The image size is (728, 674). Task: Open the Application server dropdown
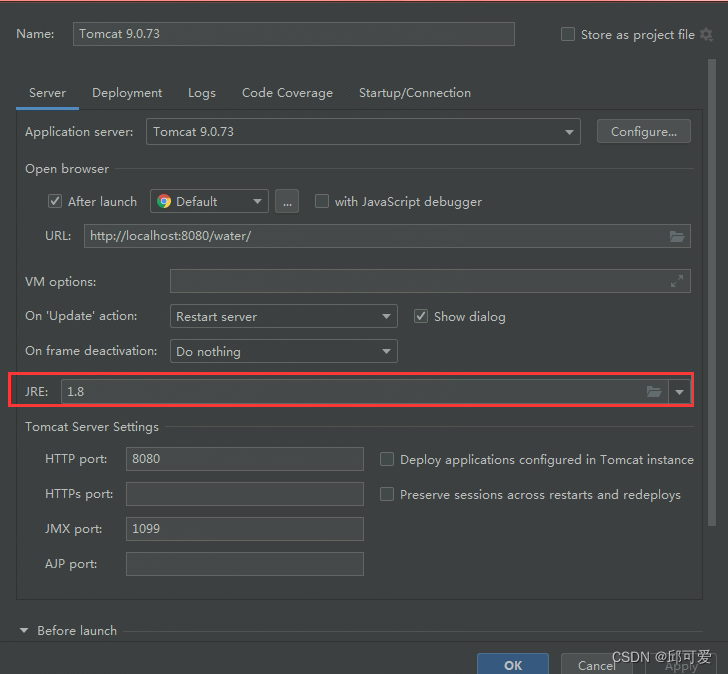point(363,132)
